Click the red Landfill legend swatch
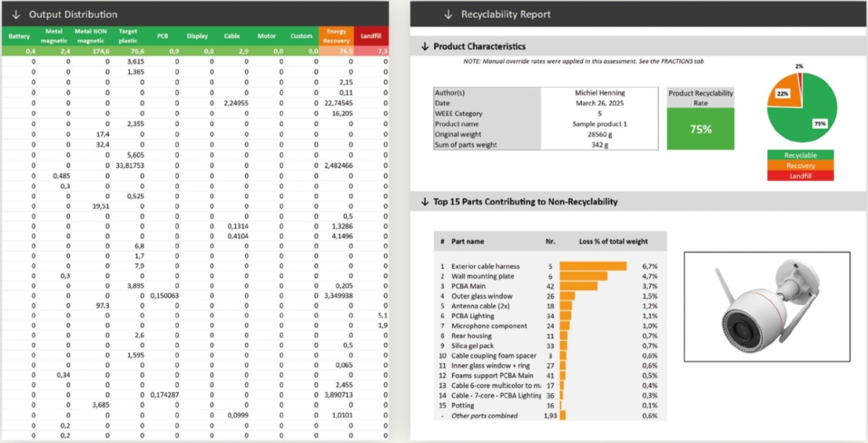868x443 pixels. click(800, 176)
